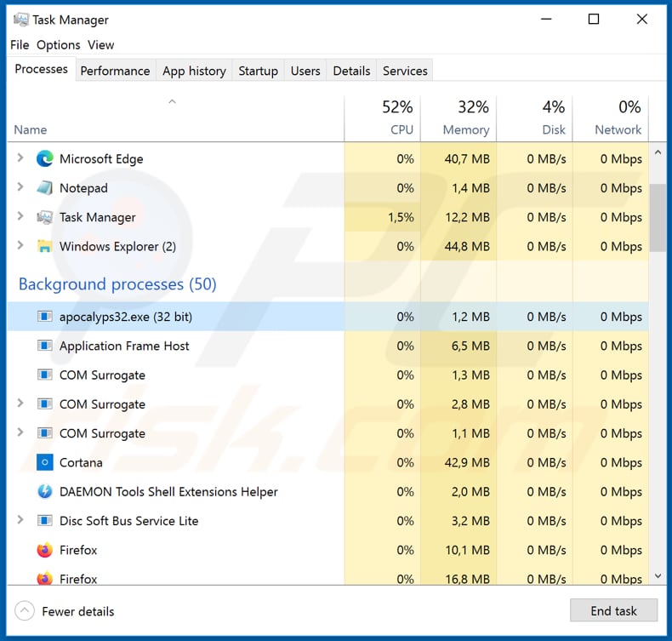Click the sort direction arrow above Name
Screen dimensions: 672x641
173,101
